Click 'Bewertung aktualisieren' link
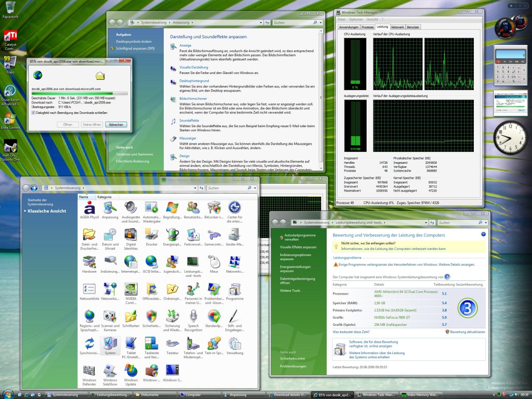The height and width of the screenshot is (399, 532). pos(468,332)
